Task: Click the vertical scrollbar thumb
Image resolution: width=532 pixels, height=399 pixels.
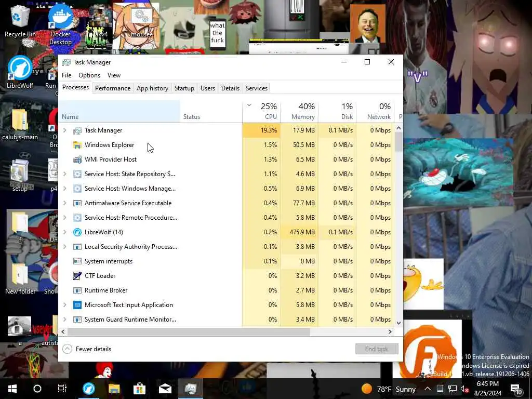Action: (398, 142)
